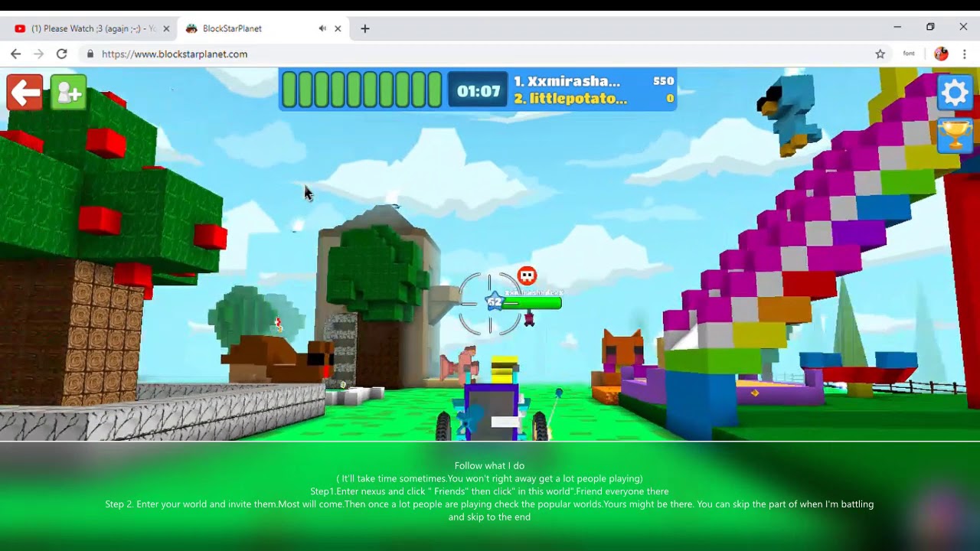Bookmark page with the star icon
This screenshot has width=980, height=551.
[880, 54]
